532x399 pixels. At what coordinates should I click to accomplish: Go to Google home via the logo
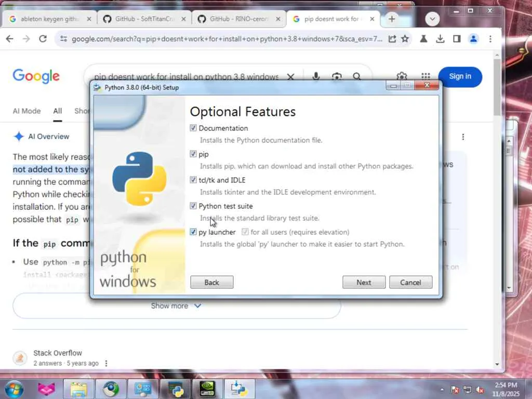point(36,76)
